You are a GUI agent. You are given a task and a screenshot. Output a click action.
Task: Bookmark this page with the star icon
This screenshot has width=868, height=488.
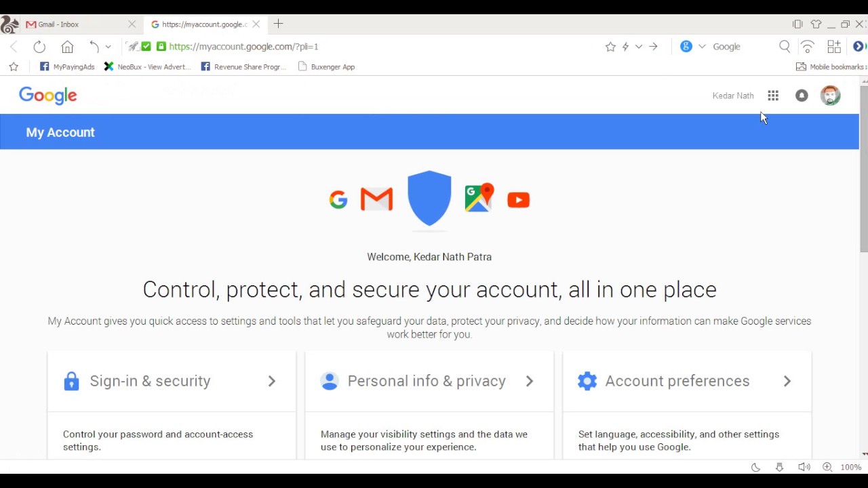(x=610, y=47)
